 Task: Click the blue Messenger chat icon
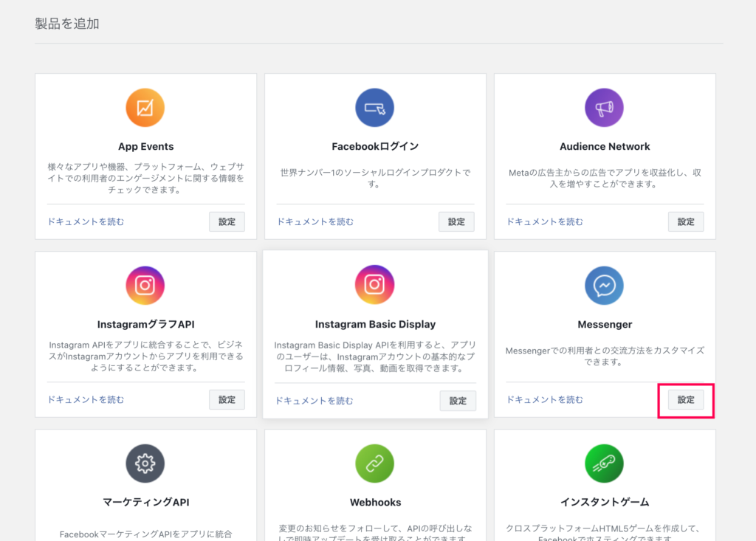[604, 286]
